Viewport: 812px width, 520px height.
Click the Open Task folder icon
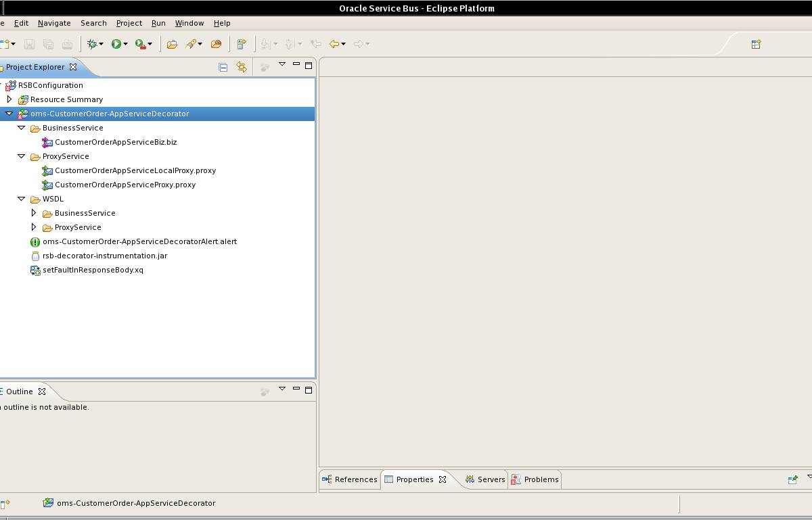[x=216, y=44]
